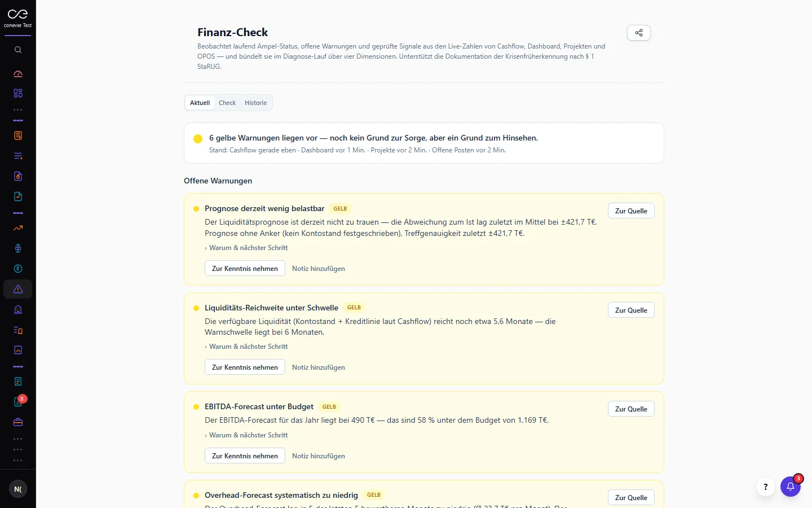Click the circled question mark sidebar icon
Viewport: 812px width, 508px height.
coord(18,269)
